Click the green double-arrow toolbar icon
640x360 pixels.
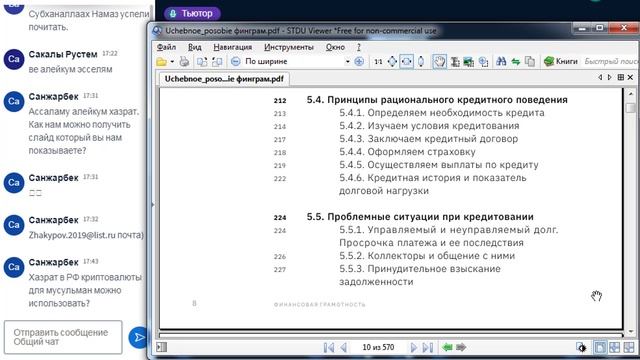(516, 62)
